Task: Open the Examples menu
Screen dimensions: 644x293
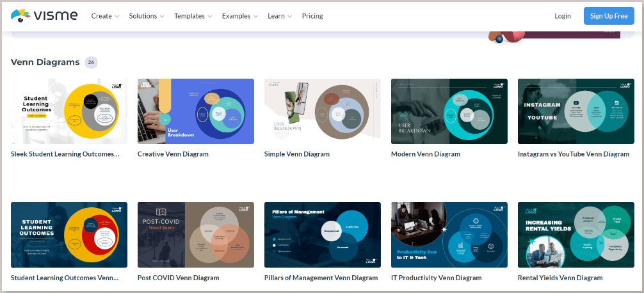Action: pyautogui.click(x=240, y=16)
